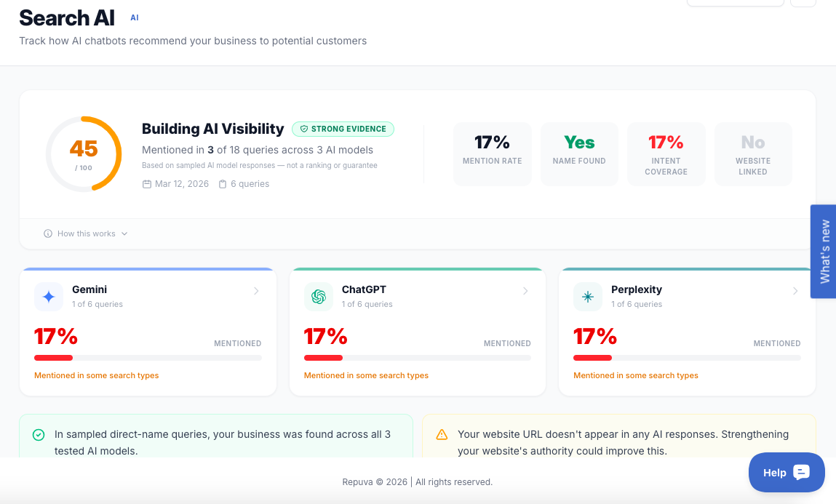Click the info icon beside How this works
The height and width of the screenshot is (504, 836).
click(x=48, y=233)
